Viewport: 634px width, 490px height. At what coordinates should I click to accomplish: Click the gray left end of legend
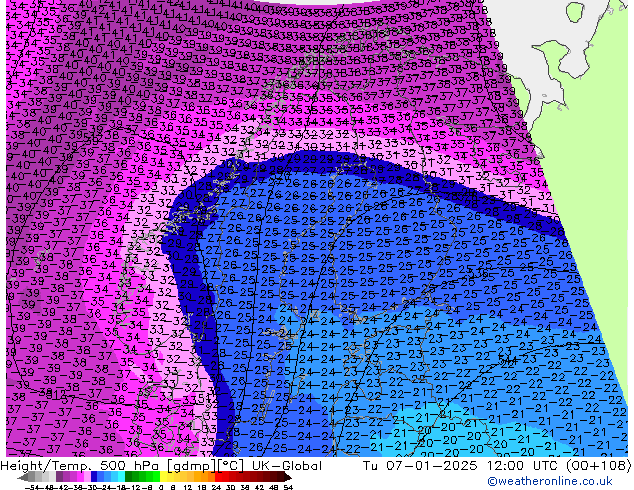pyautogui.click(x=22, y=476)
